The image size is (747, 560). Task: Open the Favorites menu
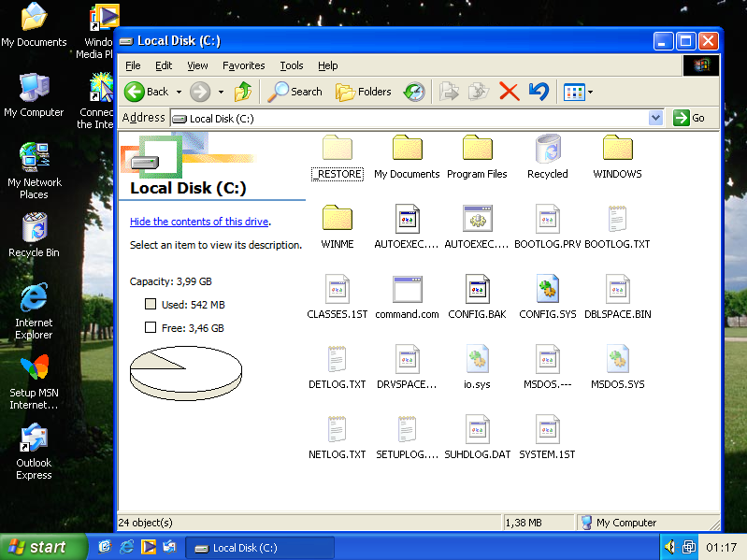pos(243,65)
